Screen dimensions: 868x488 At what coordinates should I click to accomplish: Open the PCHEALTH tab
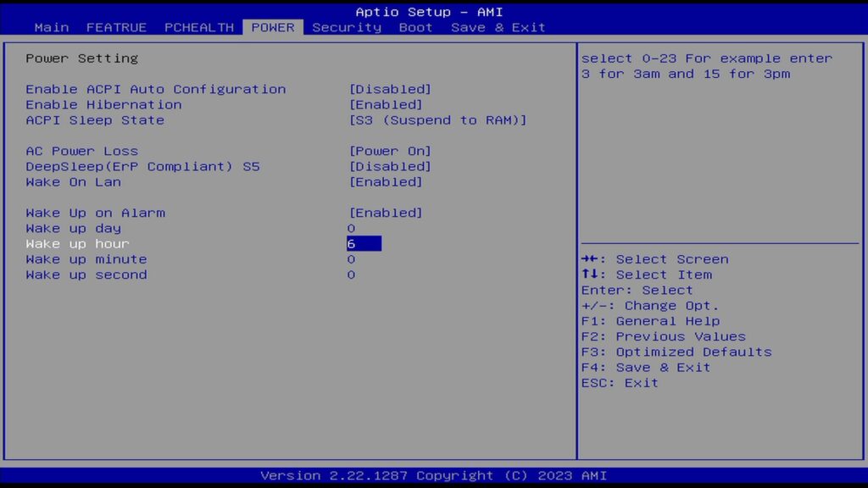[198, 27]
